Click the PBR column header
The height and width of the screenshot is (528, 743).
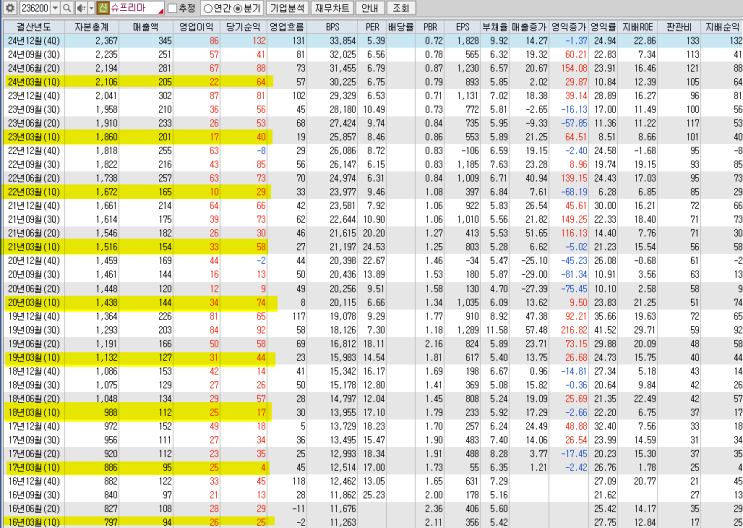pos(430,27)
